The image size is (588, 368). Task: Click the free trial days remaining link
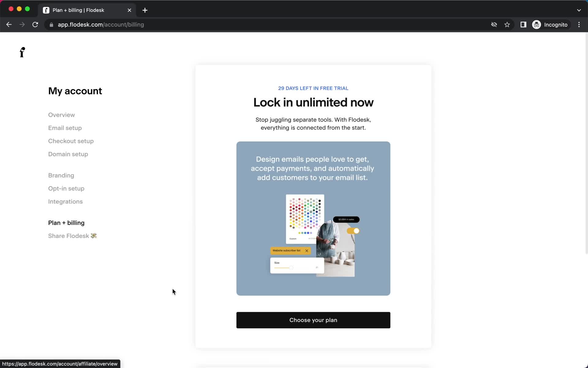pos(313,88)
